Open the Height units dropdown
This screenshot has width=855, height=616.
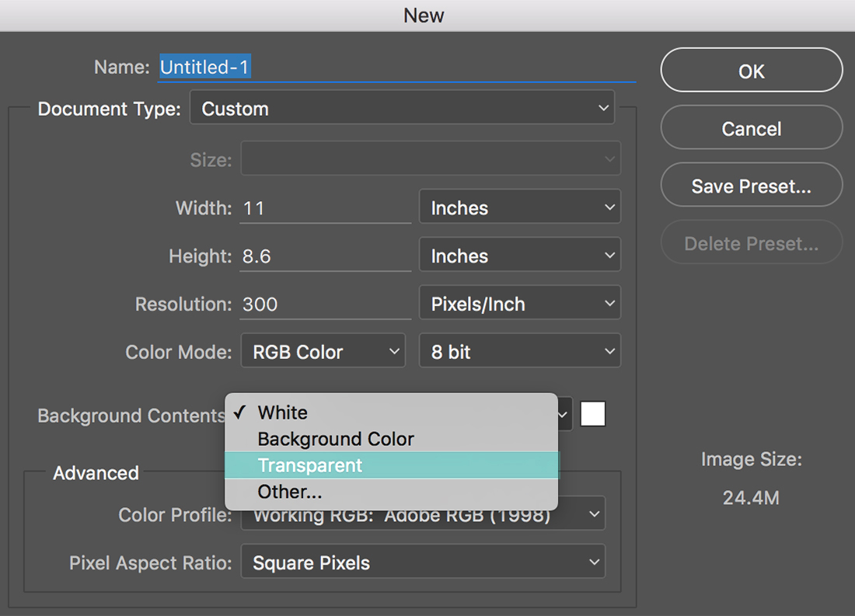tap(520, 255)
